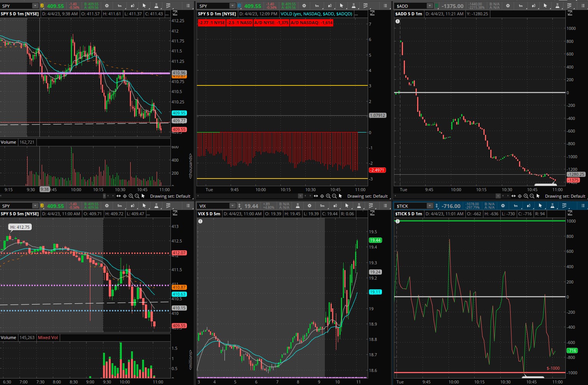The image size is (588, 385).
Task: Open 1m timeframe dropdown on $ADD chart
Action: [x=521, y=6]
